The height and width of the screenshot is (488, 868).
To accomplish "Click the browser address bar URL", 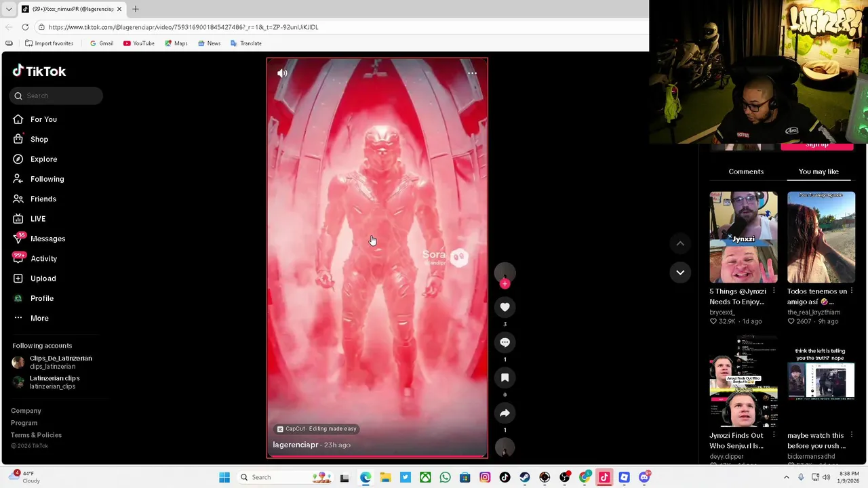I will coord(183,27).
